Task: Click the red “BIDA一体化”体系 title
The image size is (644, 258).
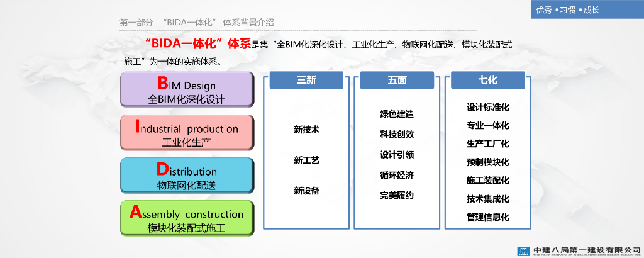Action: tap(198, 44)
